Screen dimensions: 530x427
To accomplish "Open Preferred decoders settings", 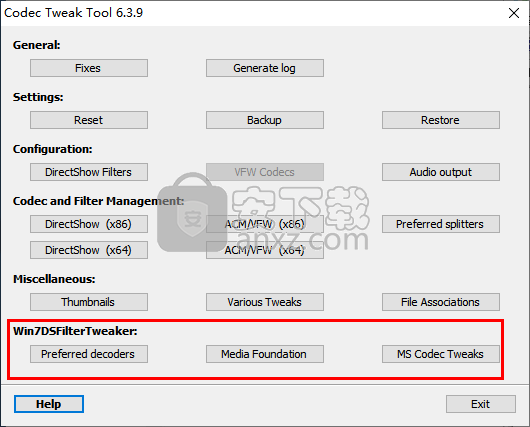I will 89,354.
